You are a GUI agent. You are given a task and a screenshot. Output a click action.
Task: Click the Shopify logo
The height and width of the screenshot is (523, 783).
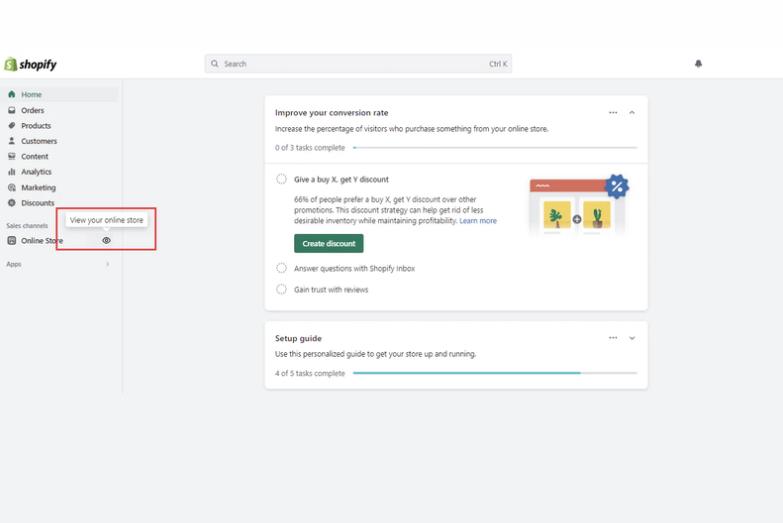tap(31, 64)
